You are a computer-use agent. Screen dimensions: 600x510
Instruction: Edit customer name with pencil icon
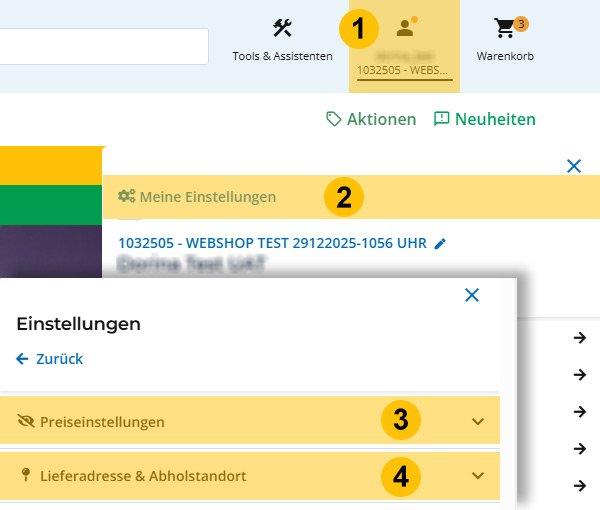440,244
